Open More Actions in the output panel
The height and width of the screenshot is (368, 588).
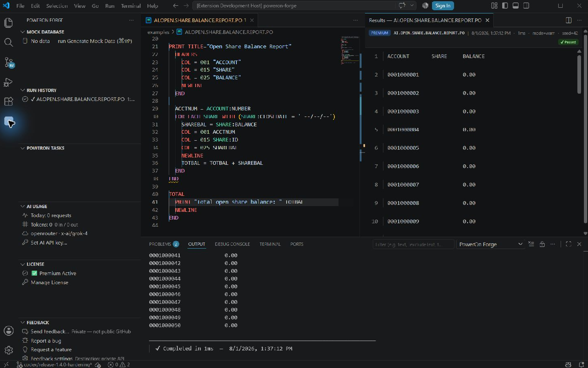point(553,244)
